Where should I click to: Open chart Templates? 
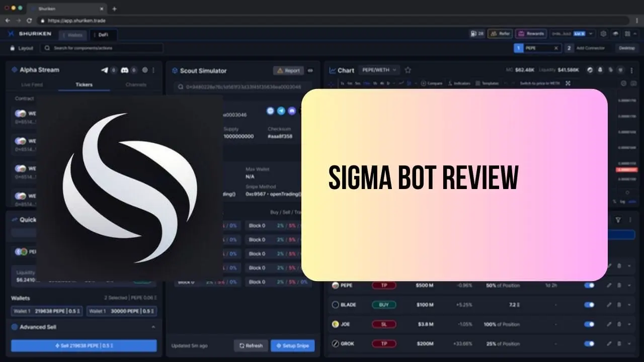(x=487, y=83)
